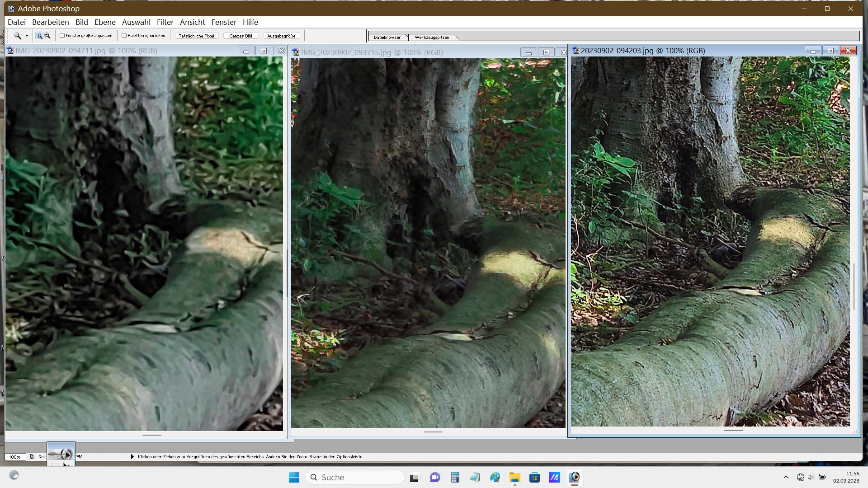The height and width of the screenshot is (488, 868).
Task: Click the Zoom tool magnifier icon
Action: coord(17,36)
